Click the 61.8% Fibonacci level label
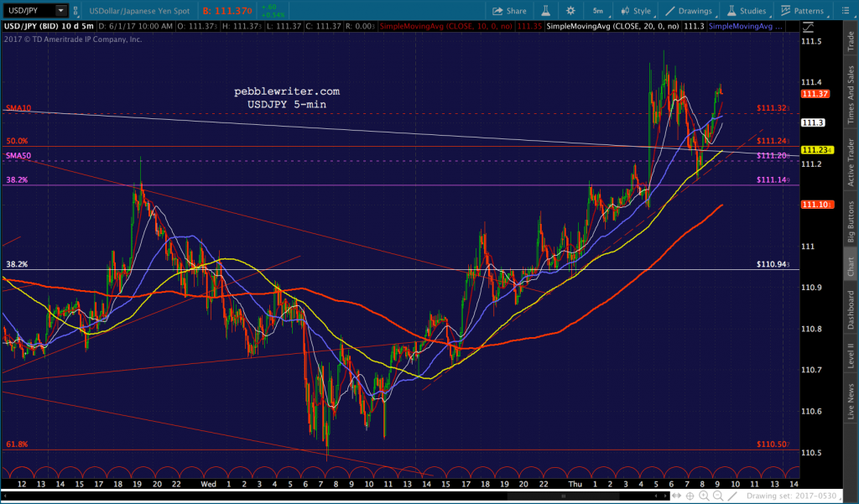 pyautogui.click(x=17, y=444)
